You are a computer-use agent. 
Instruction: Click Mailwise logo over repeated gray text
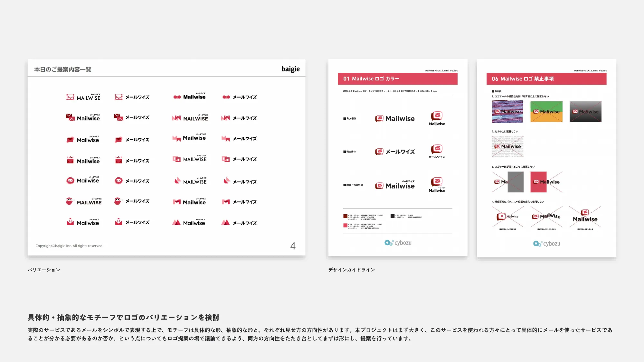tap(507, 146)
